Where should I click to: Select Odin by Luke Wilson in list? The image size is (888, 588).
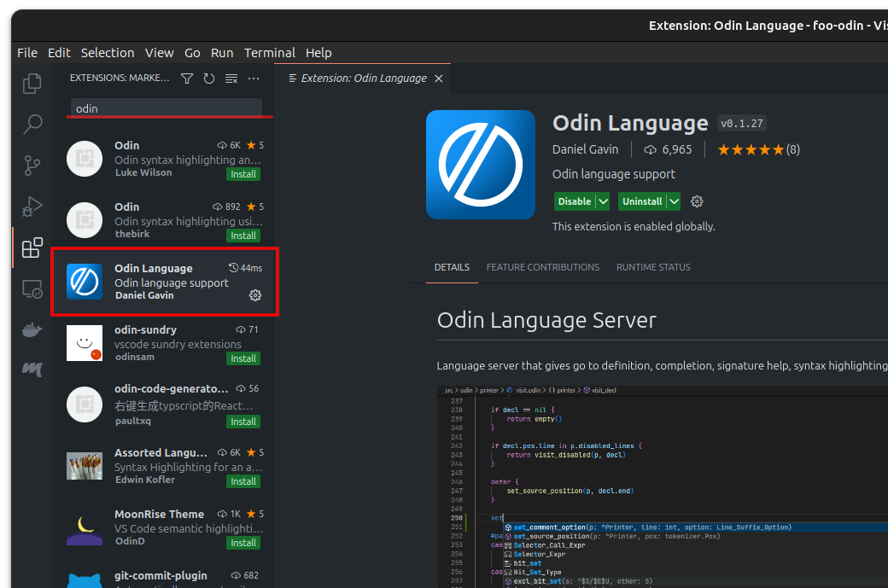(163, 159)
